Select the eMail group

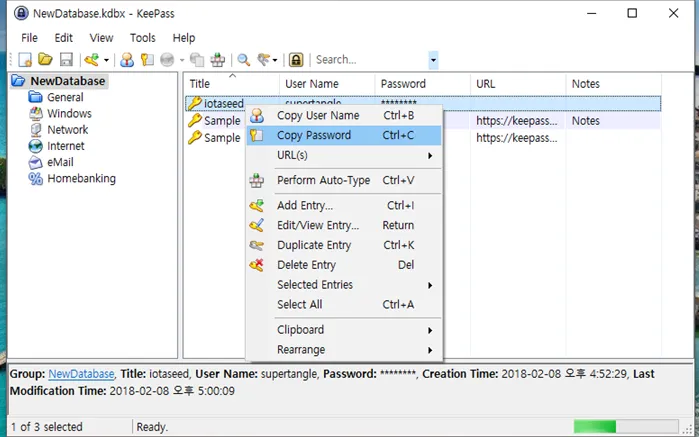pos(60,162)
